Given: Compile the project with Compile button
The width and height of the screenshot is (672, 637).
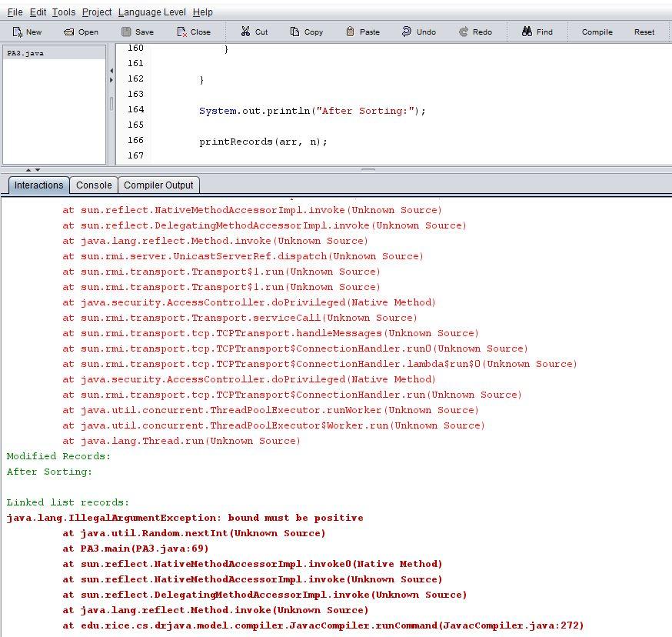Looking at the screenshot, I should (x=597, y=32).
